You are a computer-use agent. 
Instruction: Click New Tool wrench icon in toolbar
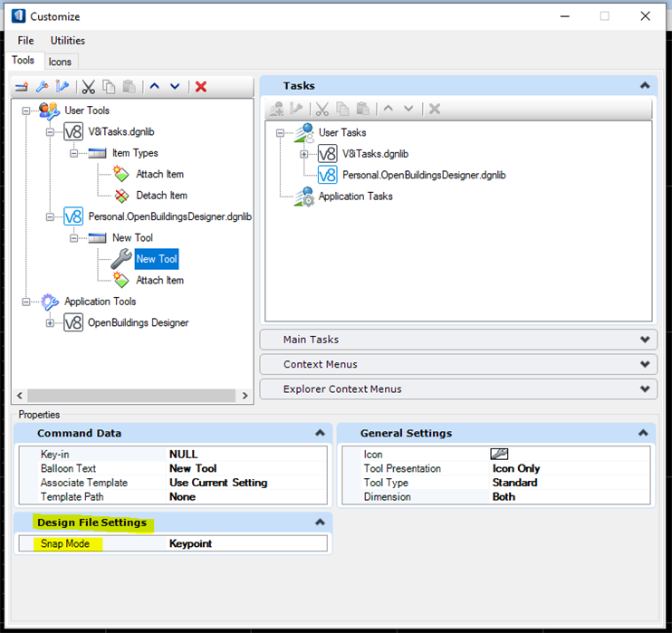pos(42,87)
